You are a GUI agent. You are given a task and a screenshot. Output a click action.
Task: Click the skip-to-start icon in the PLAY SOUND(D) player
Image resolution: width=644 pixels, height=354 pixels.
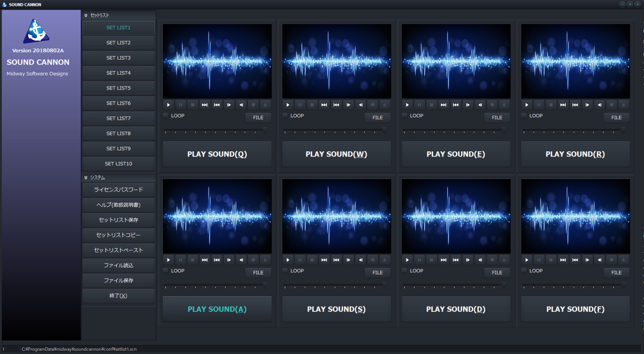pos(456,260)
